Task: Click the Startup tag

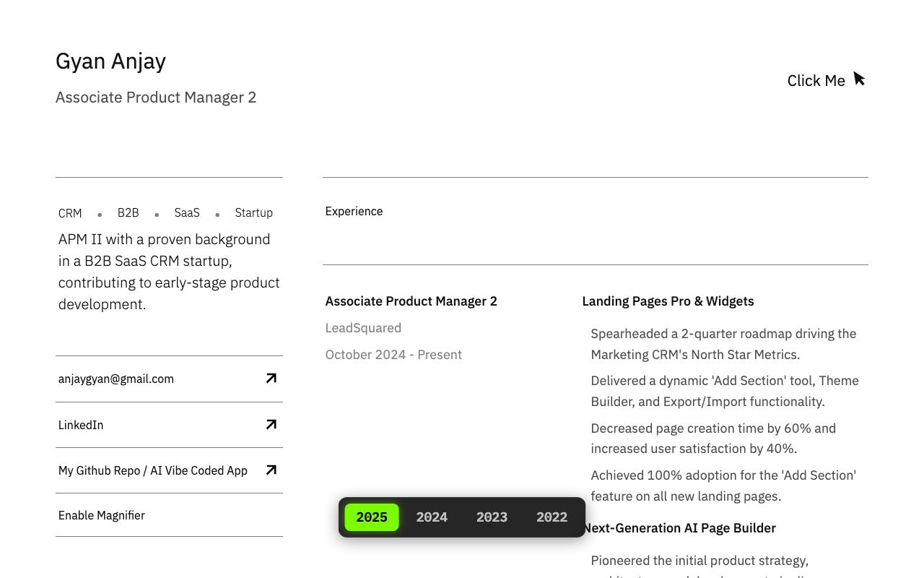Action: coord(254,213)
